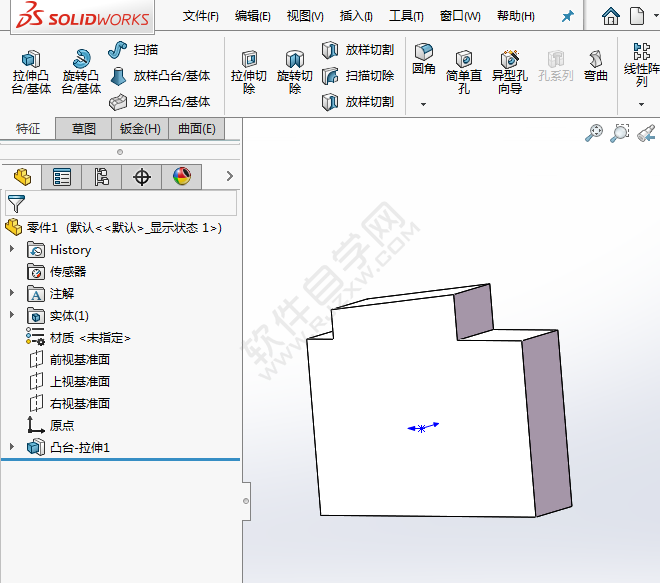This screenshot has height=583, width=660.
Task: Open the dropdown arrow beside New document
Action: (x=656, y=16)
